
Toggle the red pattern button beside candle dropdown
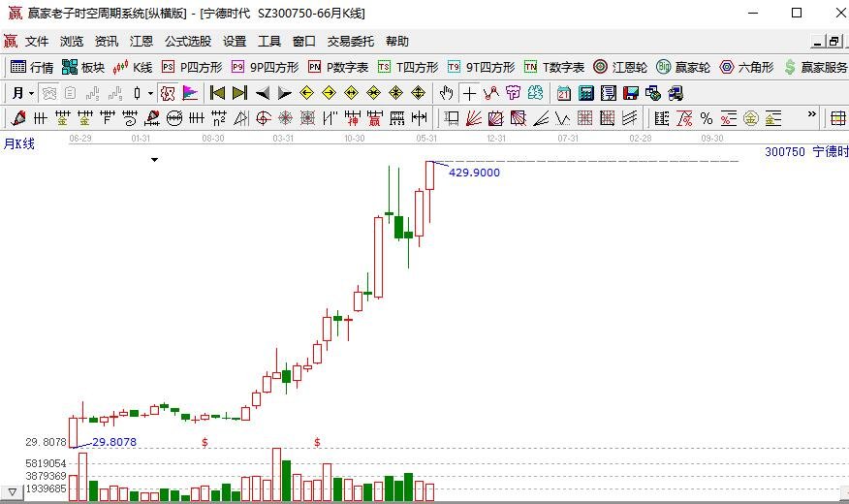click(168, 93)
